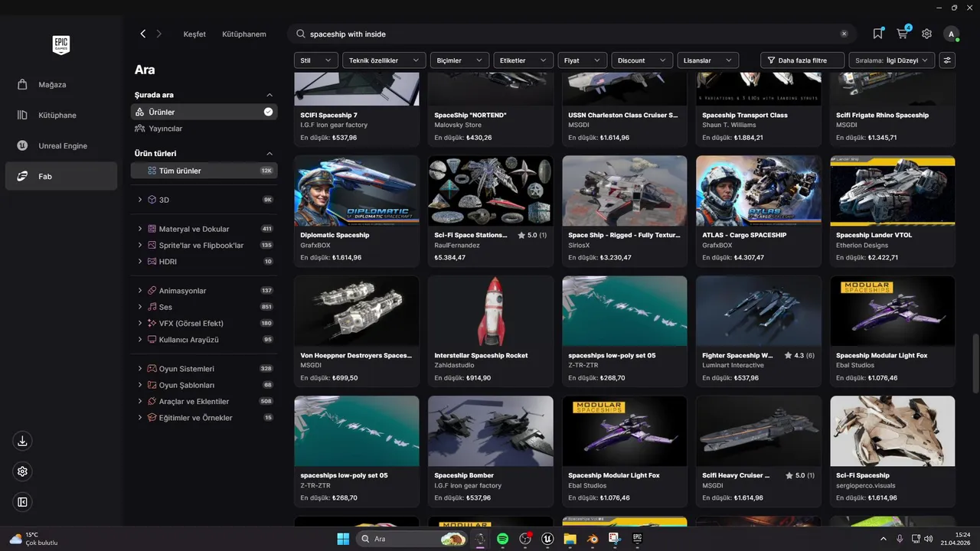Image resolution: width=980 pixels, height=551 pixels.
Task: Open Windows Start menu
Action: 342,539
